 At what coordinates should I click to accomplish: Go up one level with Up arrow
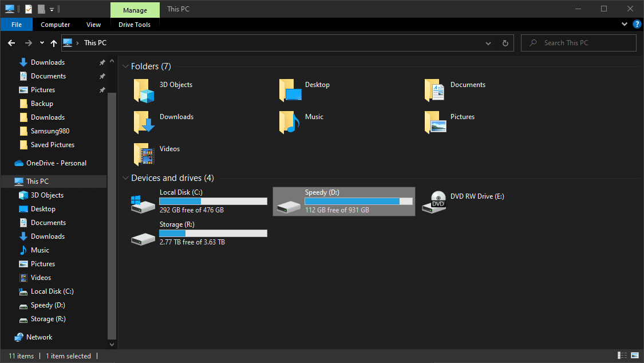[x=54, y=43]
